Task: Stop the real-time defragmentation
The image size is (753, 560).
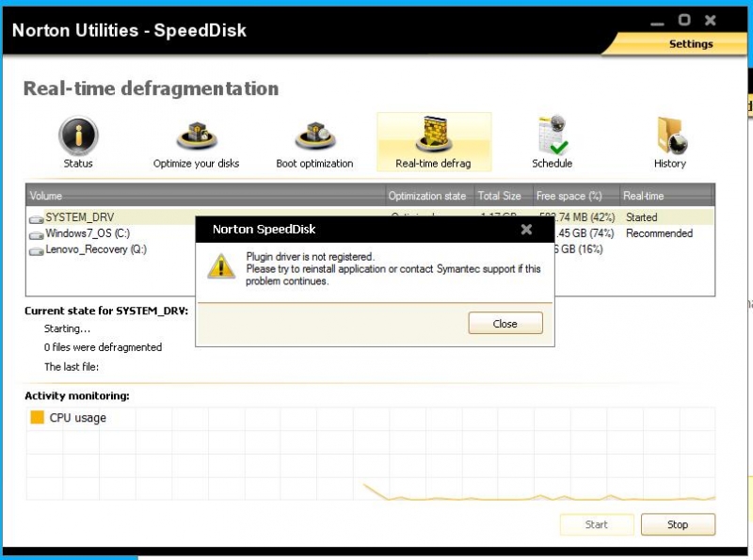Action: click(x=678, y=524)
